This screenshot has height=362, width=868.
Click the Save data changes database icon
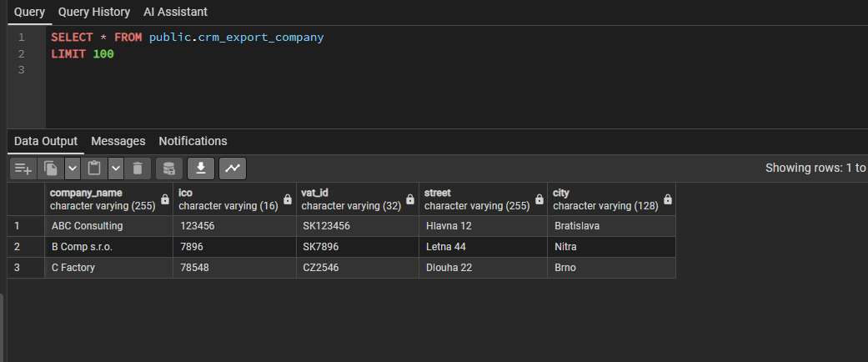[169, 168]
